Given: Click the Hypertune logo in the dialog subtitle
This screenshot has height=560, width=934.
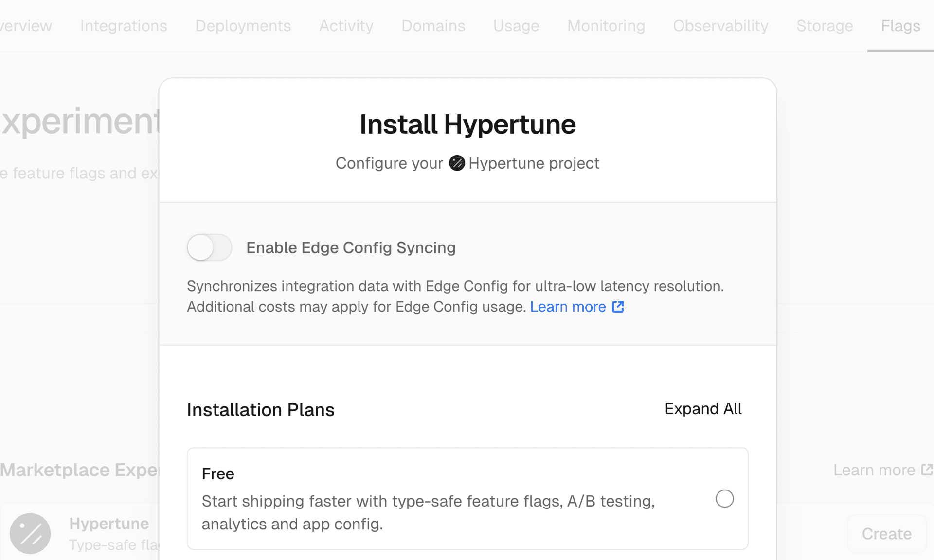Looking at the screenshot, I should coord(456,163).
